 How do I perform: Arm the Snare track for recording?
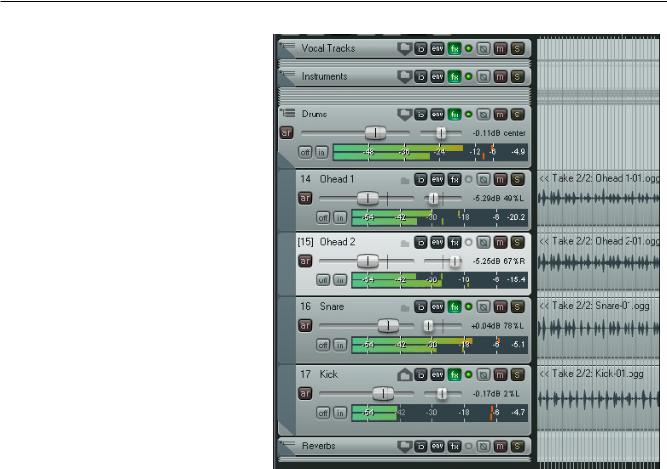click(305, 325)
